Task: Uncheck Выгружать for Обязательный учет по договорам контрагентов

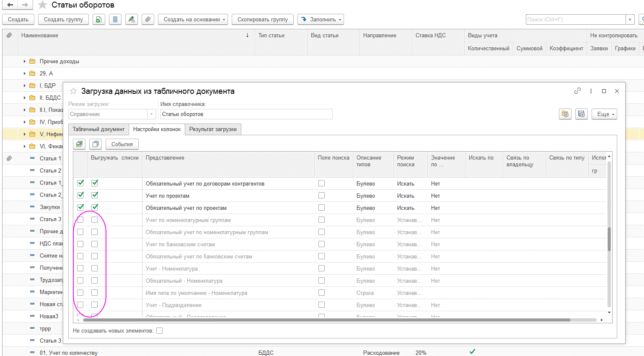Action: [95, 183]
